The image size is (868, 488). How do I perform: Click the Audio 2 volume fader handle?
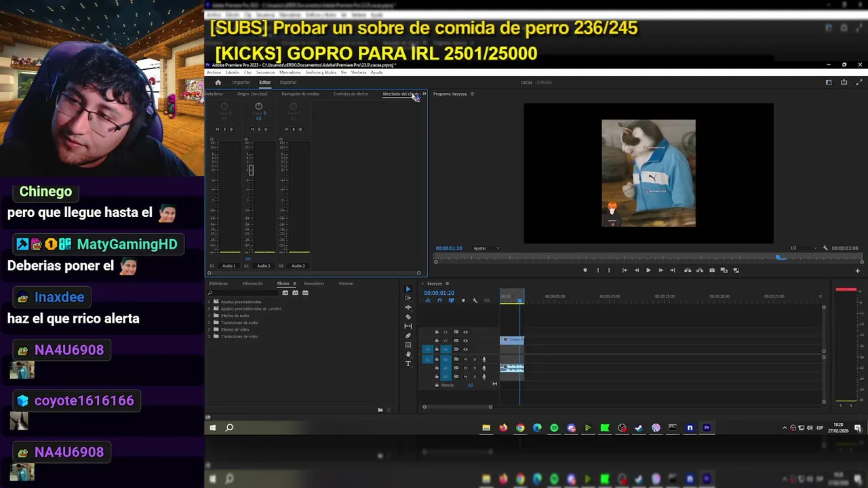pos(251,170)
